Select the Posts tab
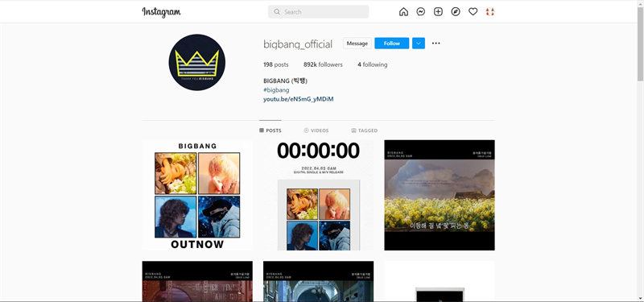Viewport: 644px width, 302px height. (x=270, y=130)
